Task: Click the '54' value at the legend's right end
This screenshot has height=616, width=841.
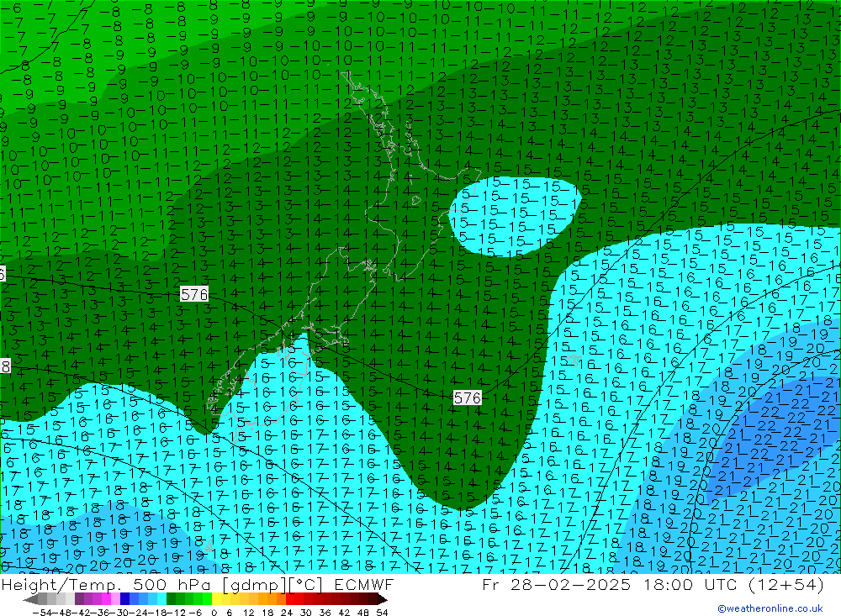Action: click(383, 613)
